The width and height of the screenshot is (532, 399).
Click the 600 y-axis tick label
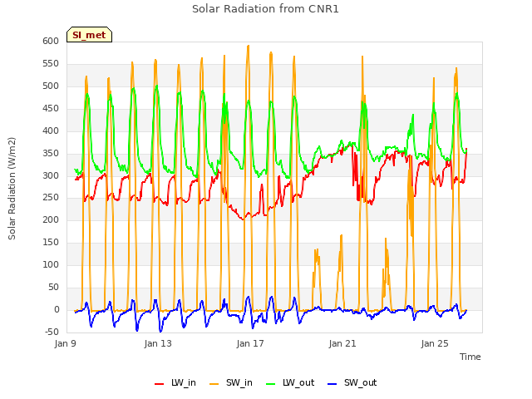pyautogui.click(x=51, y=41)
